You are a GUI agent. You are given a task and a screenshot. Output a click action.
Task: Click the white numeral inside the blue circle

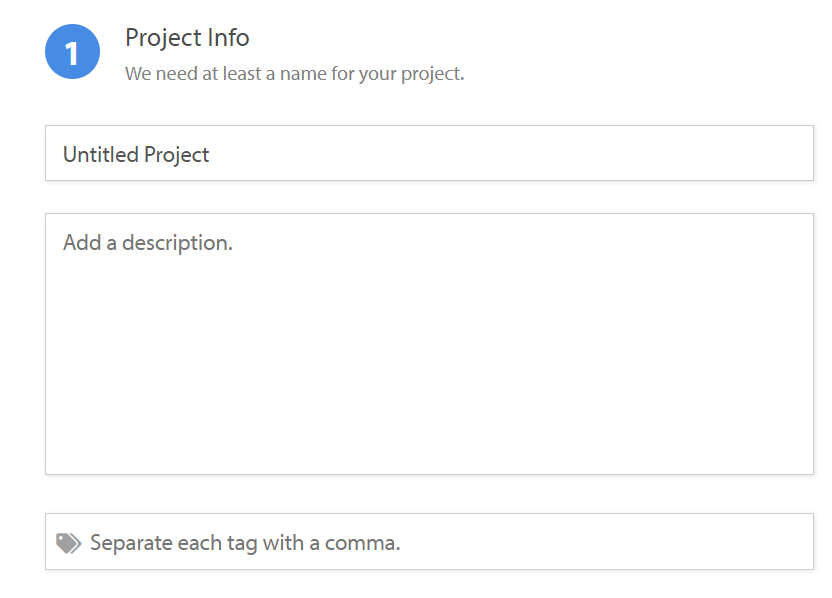[72, 54]
